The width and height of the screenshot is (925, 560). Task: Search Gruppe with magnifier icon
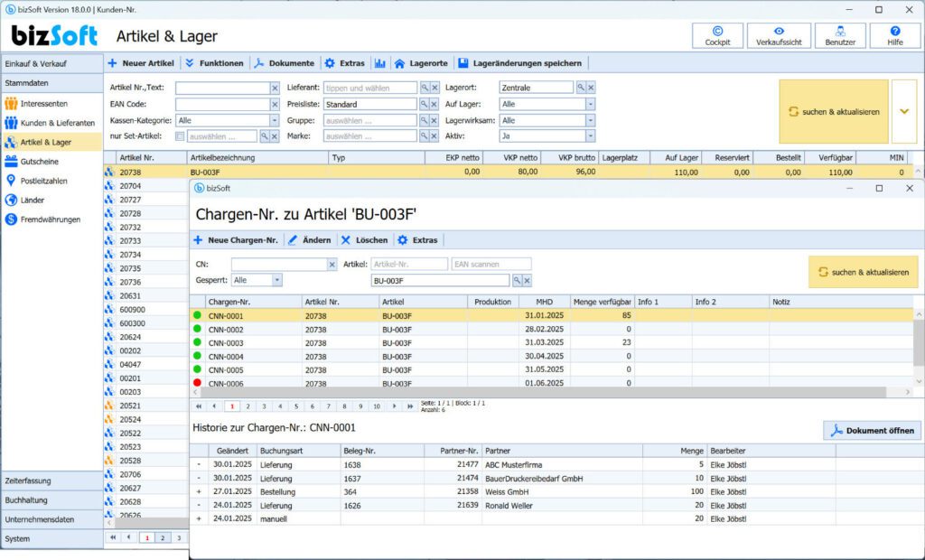pos(425,120)
